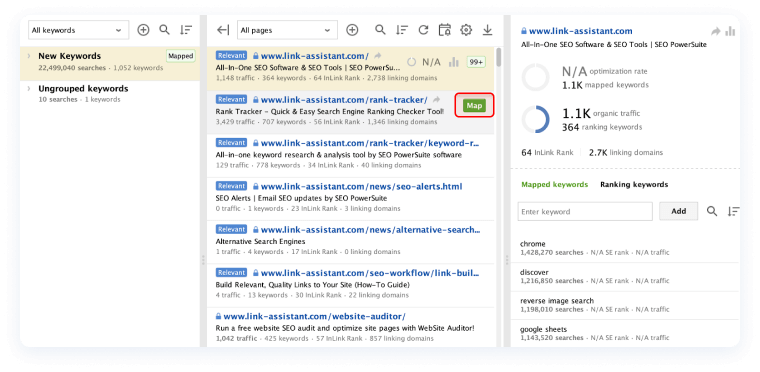Viewport: 760px width, 372px height.
Task: Open the link-assistant.com/rank-tracker/ link
Action: click(x=344, y=100)
